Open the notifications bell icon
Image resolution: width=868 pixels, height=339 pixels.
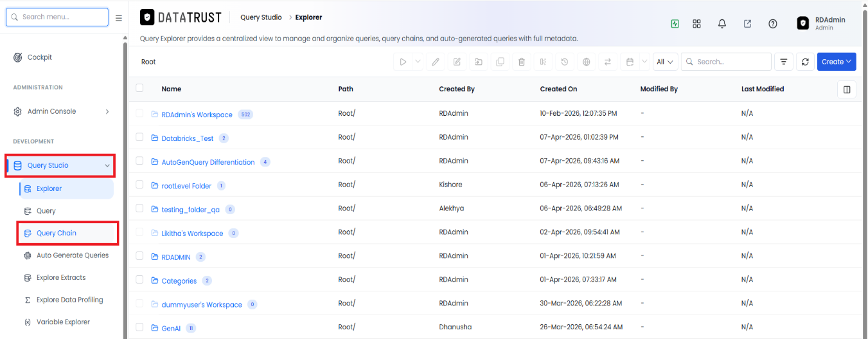click(x=722, y=24)
